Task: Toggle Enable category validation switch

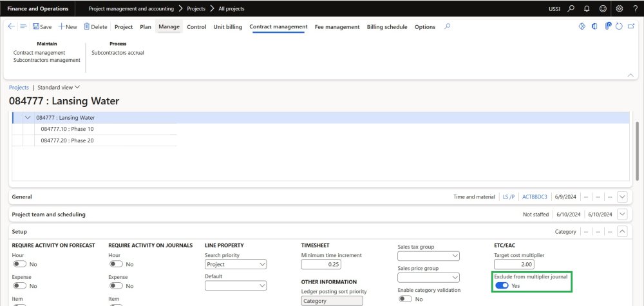Action: click(405, 299)
